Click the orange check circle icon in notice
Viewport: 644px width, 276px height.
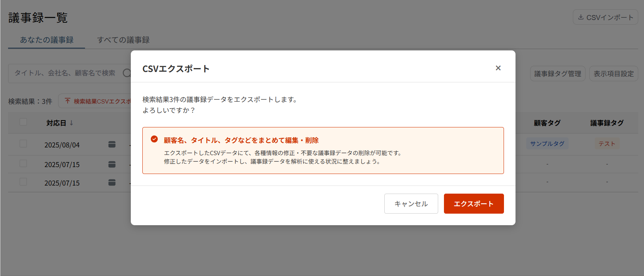click(154, 139)
